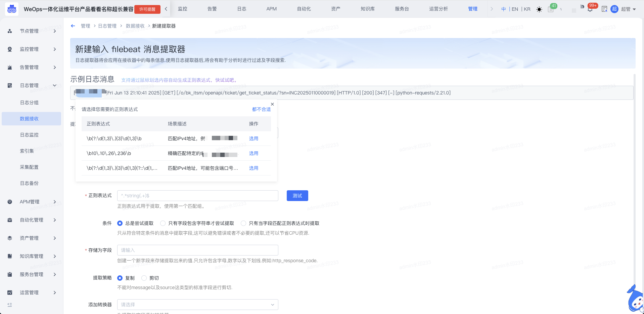Screen dimensions: 644x314
Task: Close the regex suggestion popup
Action: [x=272, y=104]
